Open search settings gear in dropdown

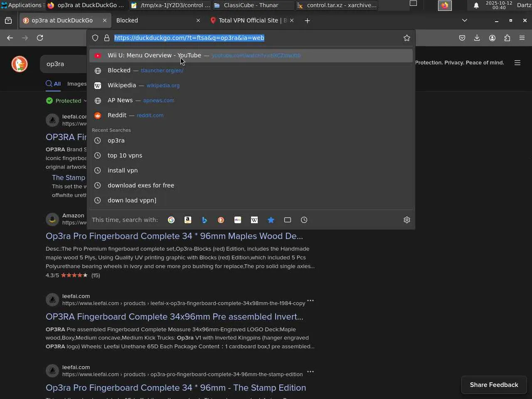point(407,220)
